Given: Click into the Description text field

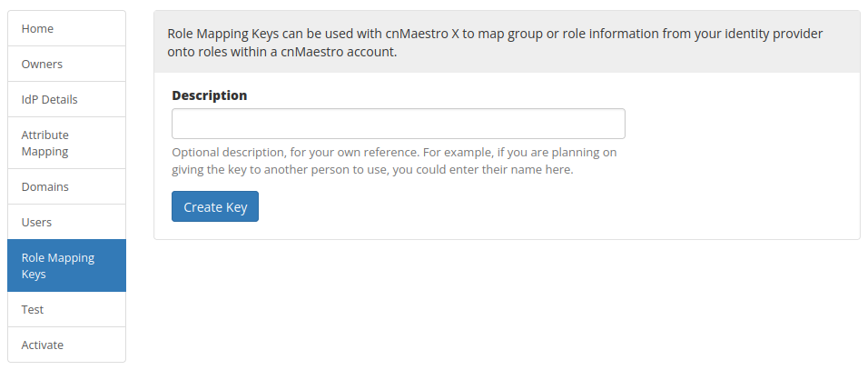Looking at the screenshot, I should tap(398, 124).
